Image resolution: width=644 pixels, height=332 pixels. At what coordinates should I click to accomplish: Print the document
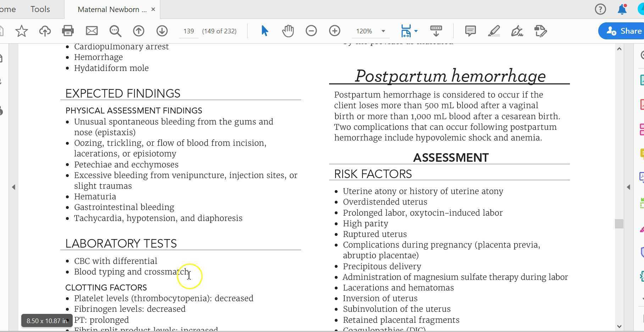68,31
